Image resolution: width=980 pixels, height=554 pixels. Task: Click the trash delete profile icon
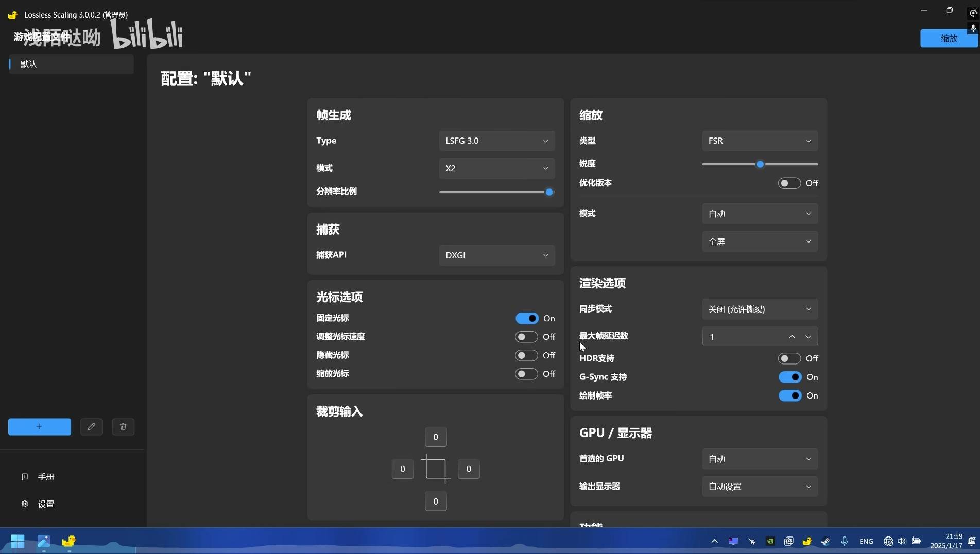pyautogui.click(x=123, y=427)
